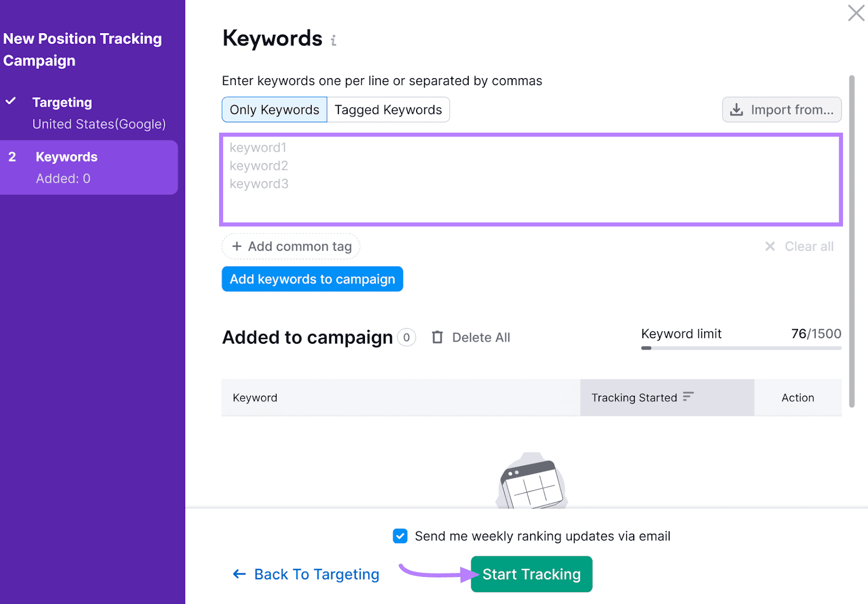Viewport: 868px width, 604px height.
Task: Click Delete All to remove added keywords
Action: 481,337
